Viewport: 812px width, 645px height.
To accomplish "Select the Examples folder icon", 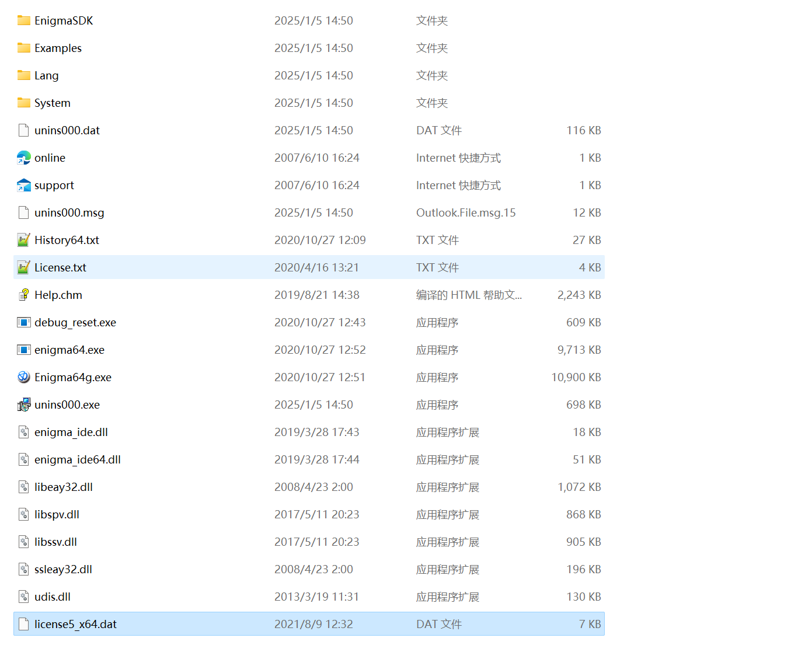I will click(x=23, y=48).
